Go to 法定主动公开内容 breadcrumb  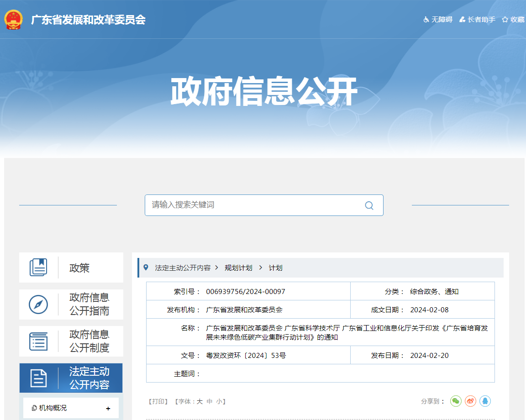(x=183, y=268)
